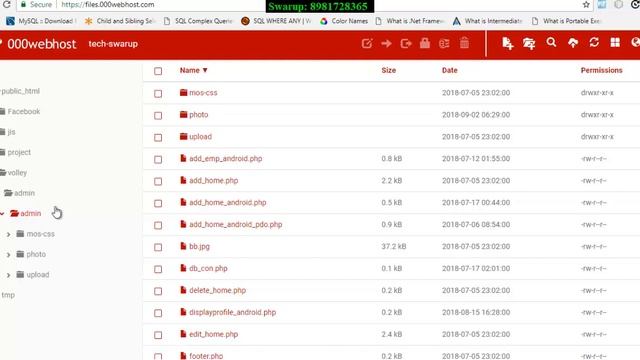Tick the db_con.php checkbox

(158, 269)
